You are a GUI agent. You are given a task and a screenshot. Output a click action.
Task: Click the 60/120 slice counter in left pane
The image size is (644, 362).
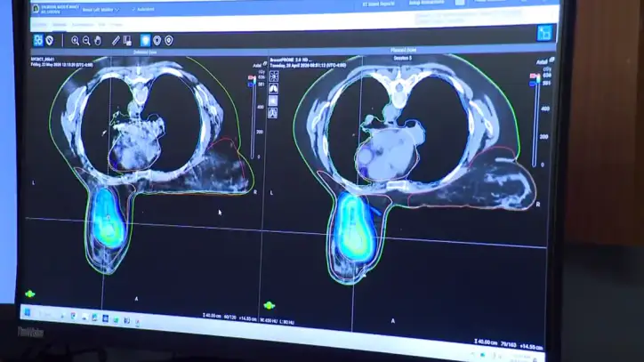point(230,318)
